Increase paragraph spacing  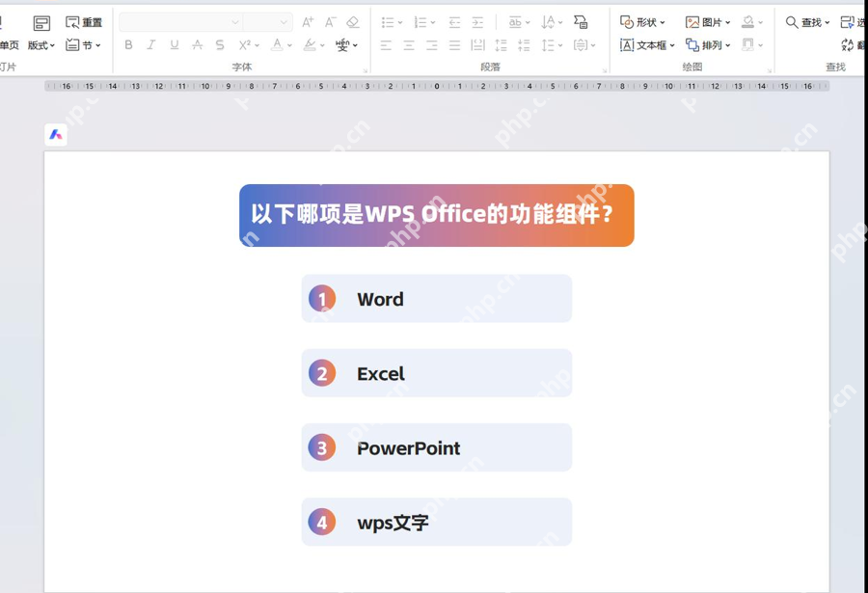501,45
